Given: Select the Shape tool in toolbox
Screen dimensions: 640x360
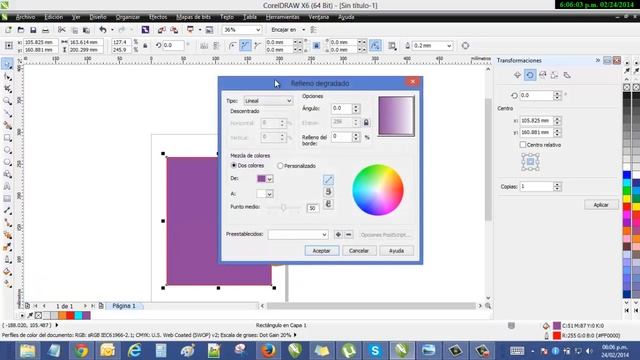Looking at the screenshot, I should point(7,77).
